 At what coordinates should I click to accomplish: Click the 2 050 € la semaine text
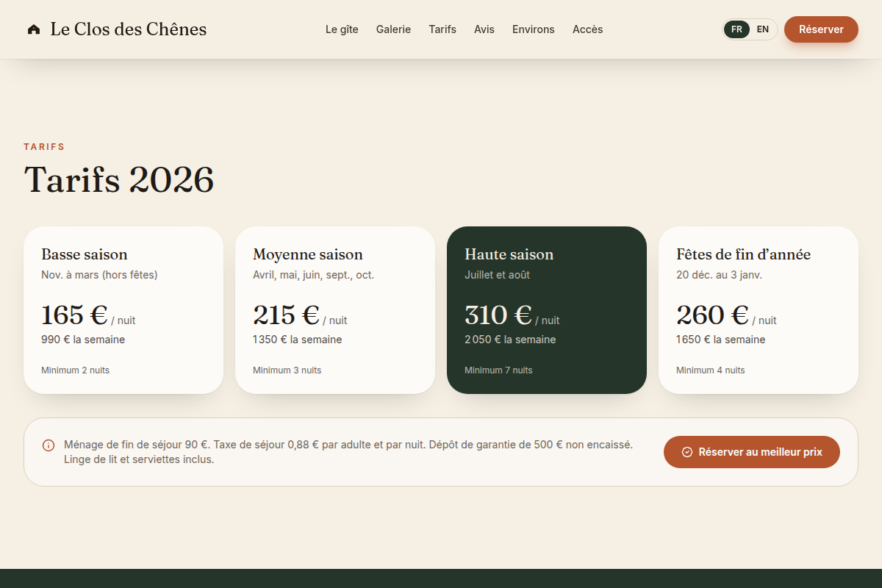click(x=510, y=340)
